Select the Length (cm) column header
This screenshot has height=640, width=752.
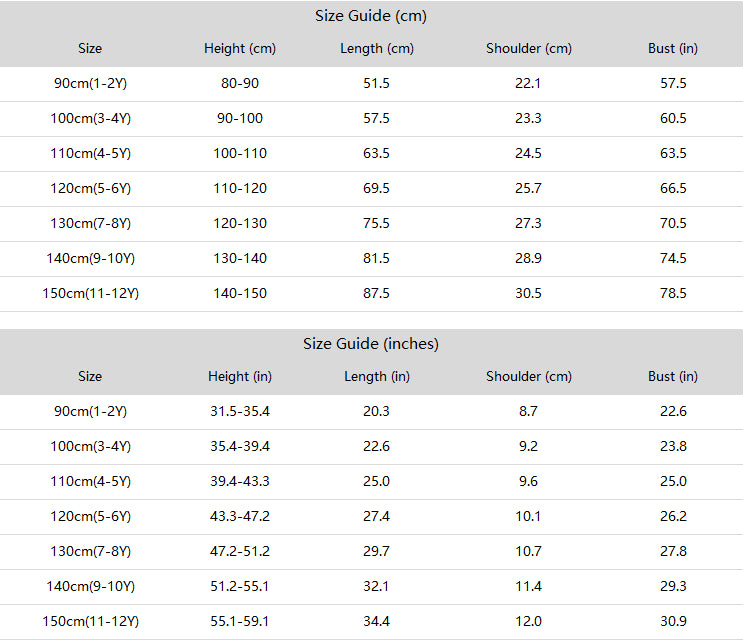pos(377,48)
